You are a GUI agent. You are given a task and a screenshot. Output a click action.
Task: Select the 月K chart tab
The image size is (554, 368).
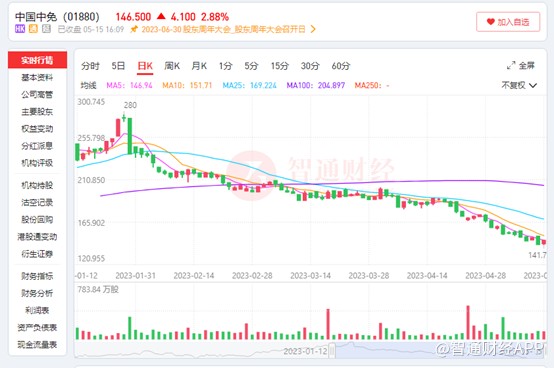pyautogui.click(x=199, y=66)
